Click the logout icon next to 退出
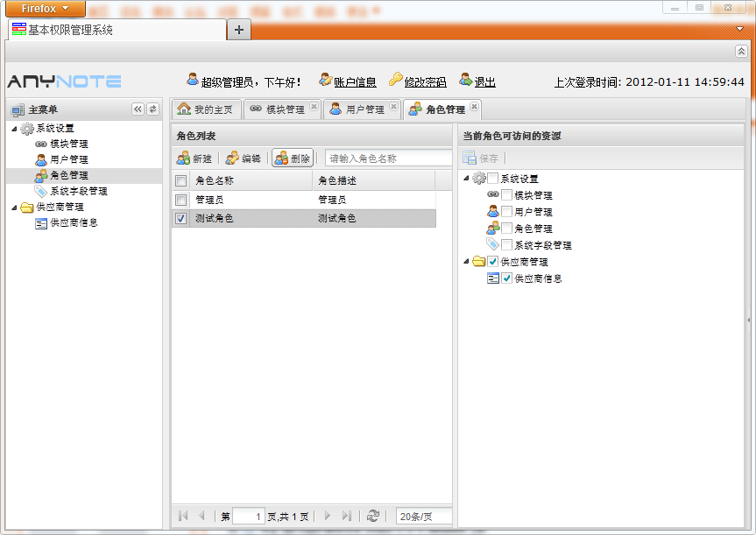756x535 pixels. tap(466, 80)
